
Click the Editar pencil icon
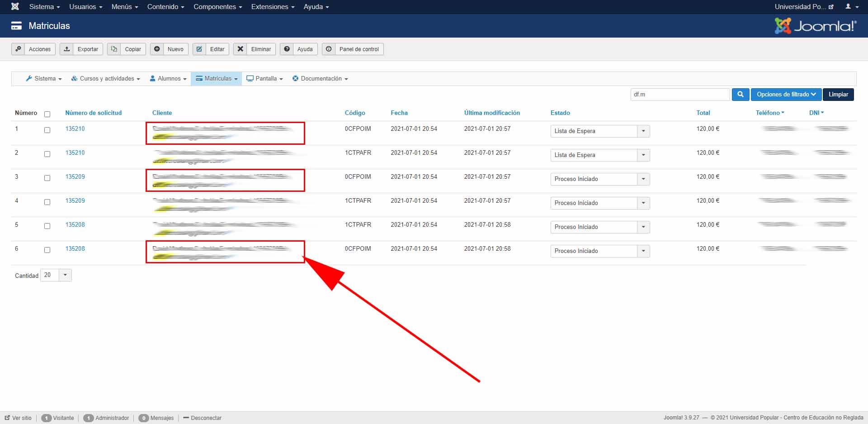(x=199, y=49)
